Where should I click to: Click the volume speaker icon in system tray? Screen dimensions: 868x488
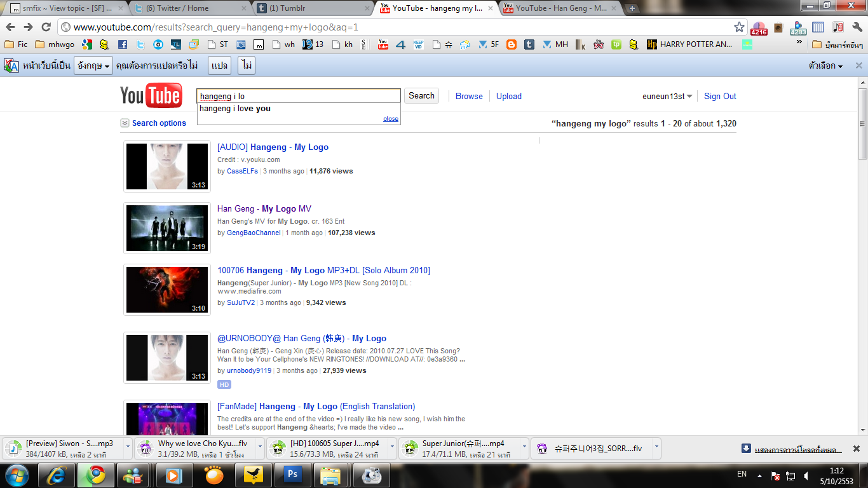point(806,475)
